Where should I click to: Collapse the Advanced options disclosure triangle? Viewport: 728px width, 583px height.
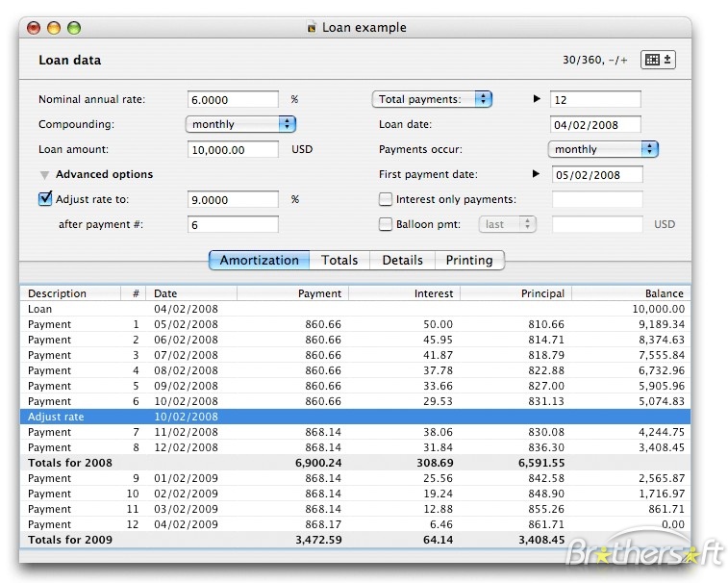point(44,175)
